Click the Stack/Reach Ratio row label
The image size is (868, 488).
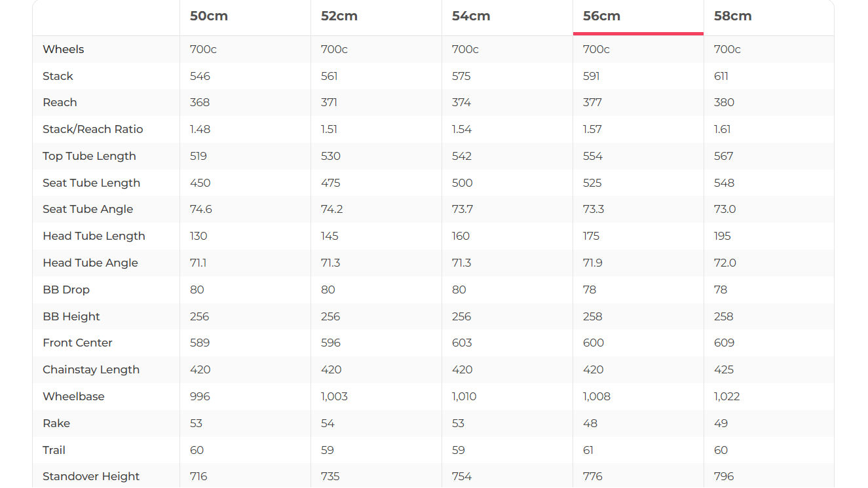point(92,129)
